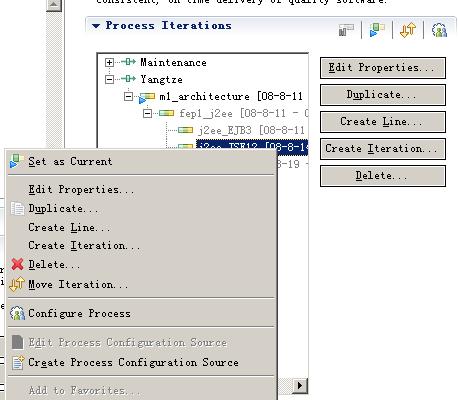Choose Create Iteration in context menu
458x400 pixels.
(141, 246)
